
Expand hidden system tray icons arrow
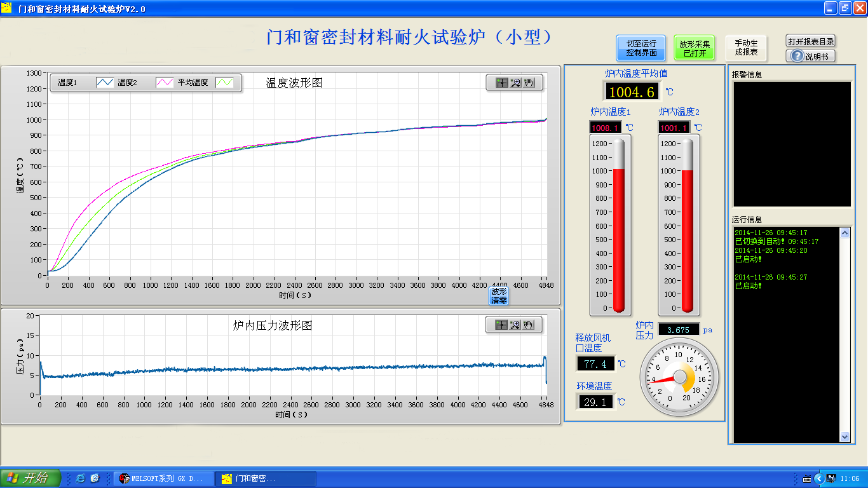coord(818,478)
